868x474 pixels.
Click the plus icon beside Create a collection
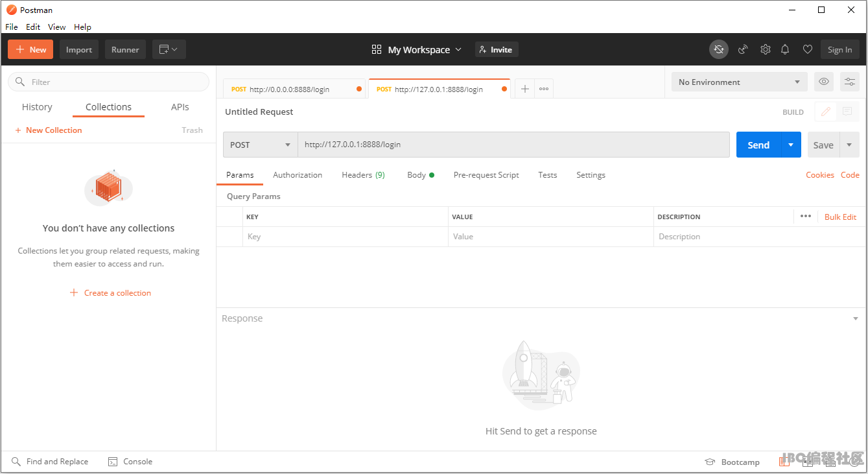click(x=74, y=292)
